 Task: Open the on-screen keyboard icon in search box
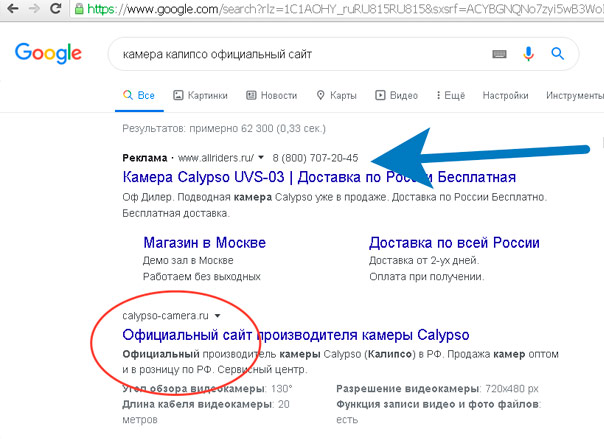pos(500,54)
